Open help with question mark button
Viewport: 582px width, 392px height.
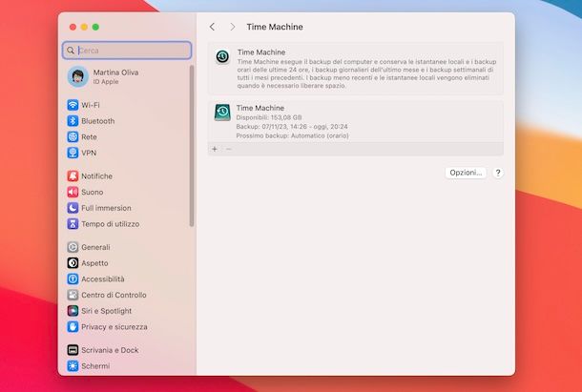(x=498, y=173)
